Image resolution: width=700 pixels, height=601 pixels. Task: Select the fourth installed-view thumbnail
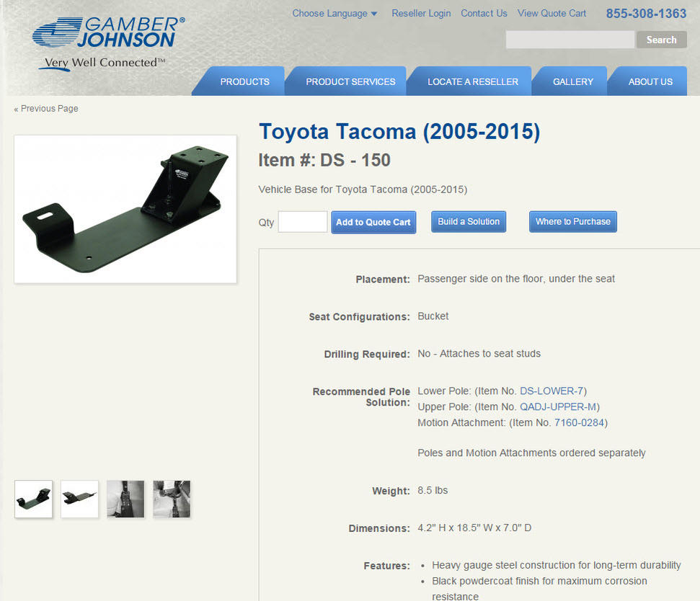pyautogui.click(x=172, y=499)
